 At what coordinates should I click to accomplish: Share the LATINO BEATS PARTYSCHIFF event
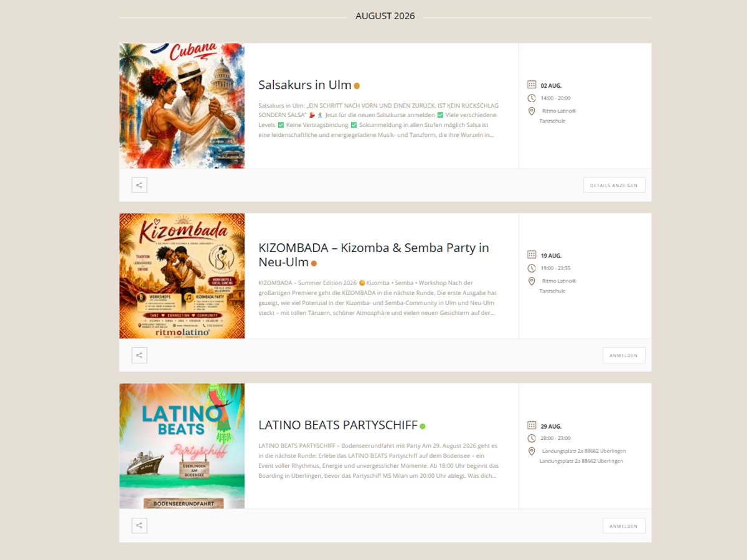[139, 526]
